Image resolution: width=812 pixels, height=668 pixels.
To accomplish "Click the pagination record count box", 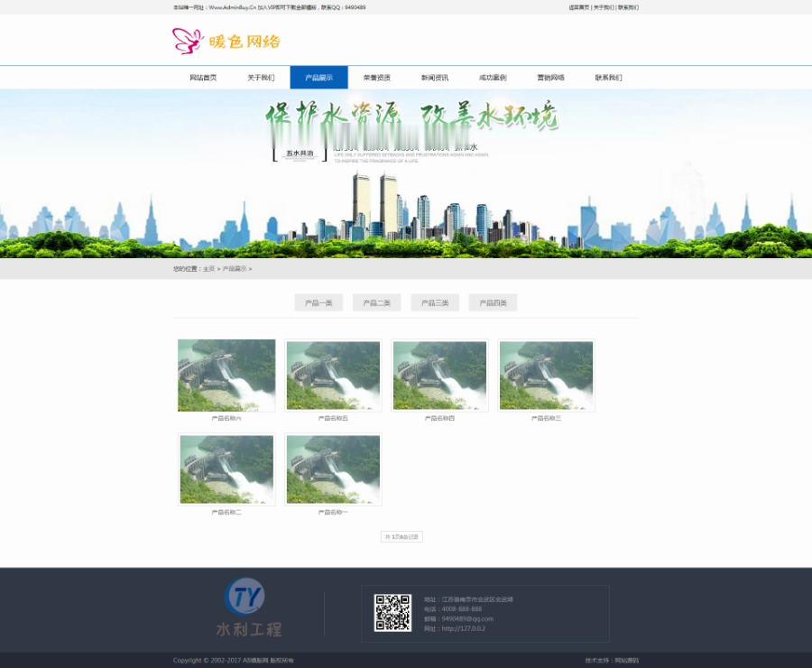I will (x=401, y=537).
